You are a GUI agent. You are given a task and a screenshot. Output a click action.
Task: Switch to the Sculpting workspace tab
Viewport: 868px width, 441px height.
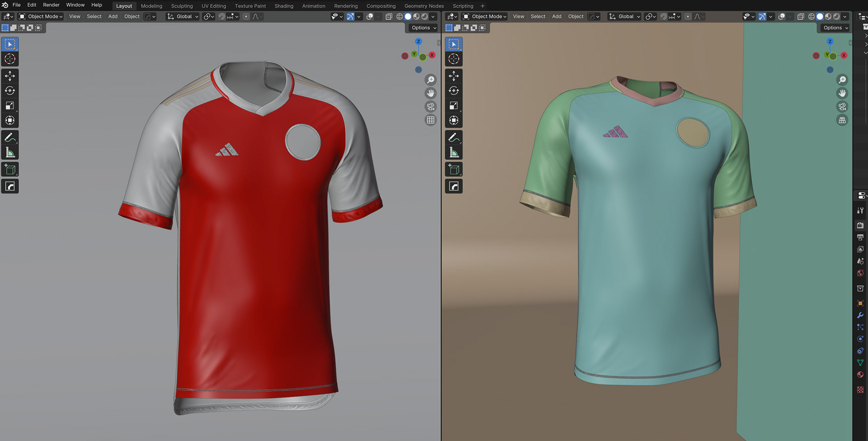tap(182, 6)
